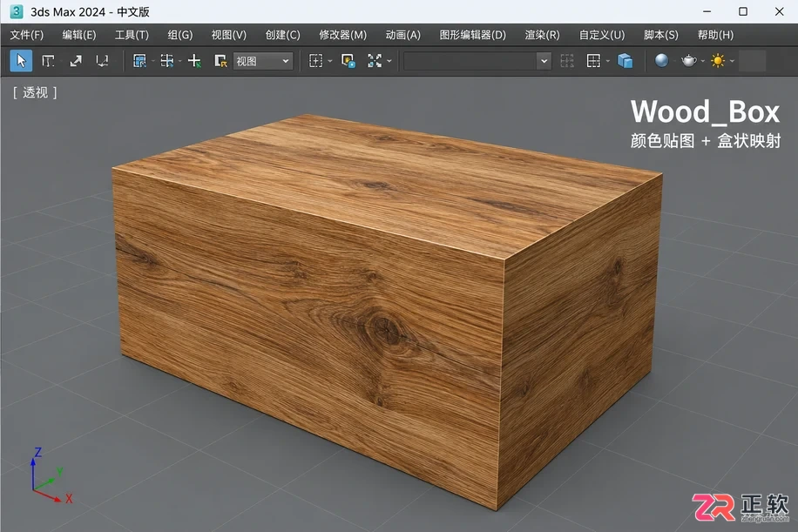Viewport: 798px width, 532px height.
Task: Click the bracketed plus selection icon
Action: 315,61
